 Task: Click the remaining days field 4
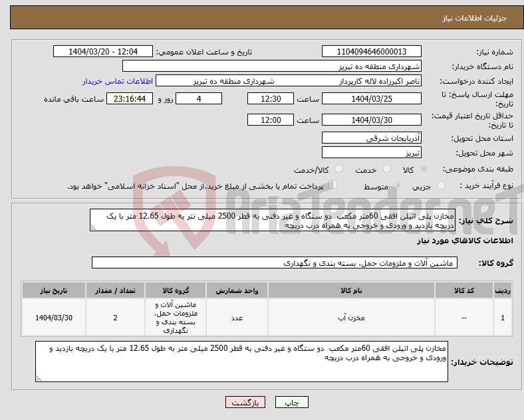click(x=199, y=99)
